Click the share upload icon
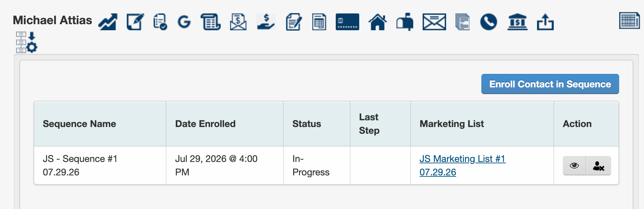The width and height of the screenshot is (644, 209). [545, 22]
